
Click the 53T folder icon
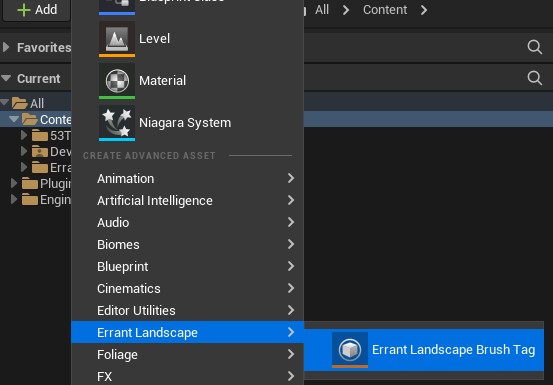40,135
